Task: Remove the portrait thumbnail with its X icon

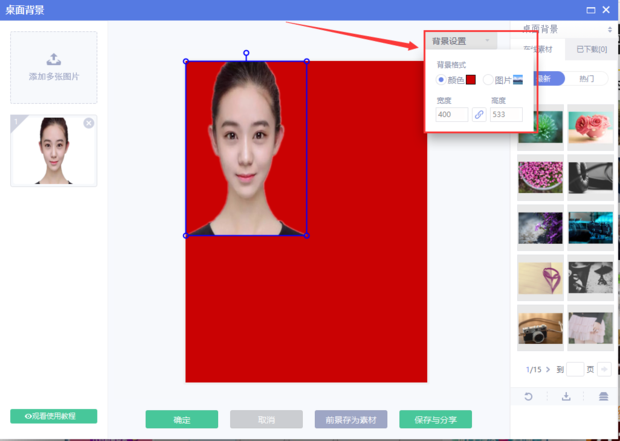Action: [x=89, y=123]
